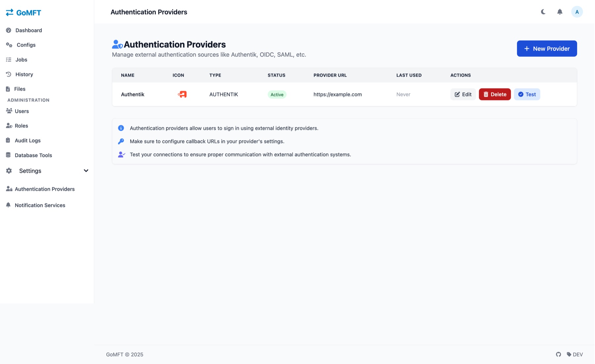This screenshot has height=364, width=595.
Task: Click the Authentik name cell
Action: 133,94
